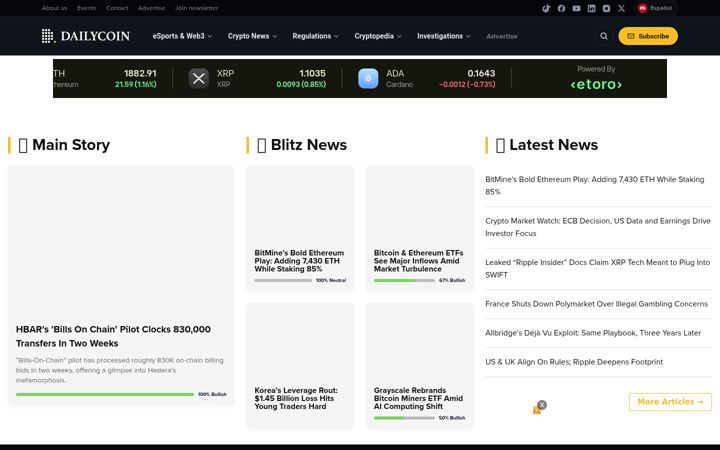Open Leaked Ripple Insider Docs article
The image size is (720, 450).
click(x=597, y=269)
